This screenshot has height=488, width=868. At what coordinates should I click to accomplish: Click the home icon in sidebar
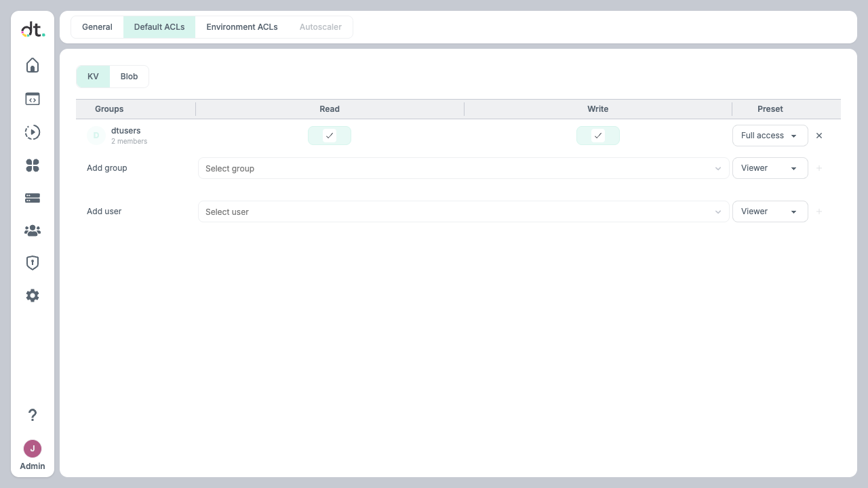[33, 65]
